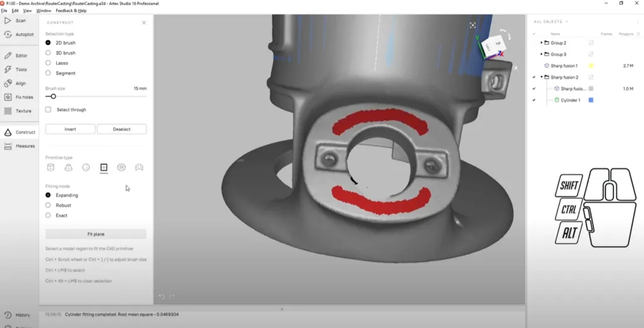Click the undo arrow at the viewport bottom
This screenshot has width=644, height=328.
[162, 297]
